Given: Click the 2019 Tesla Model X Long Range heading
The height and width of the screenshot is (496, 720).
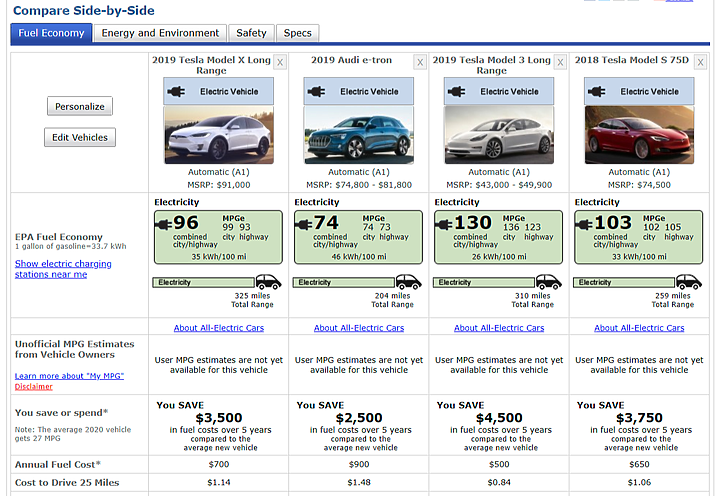Looking at the screenshot, I should (x=212, y=65).
